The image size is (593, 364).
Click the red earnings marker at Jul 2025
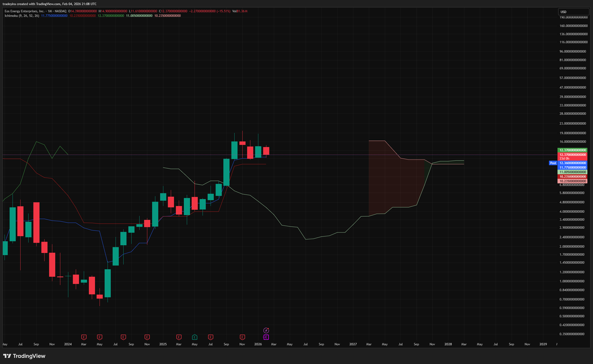211,337
